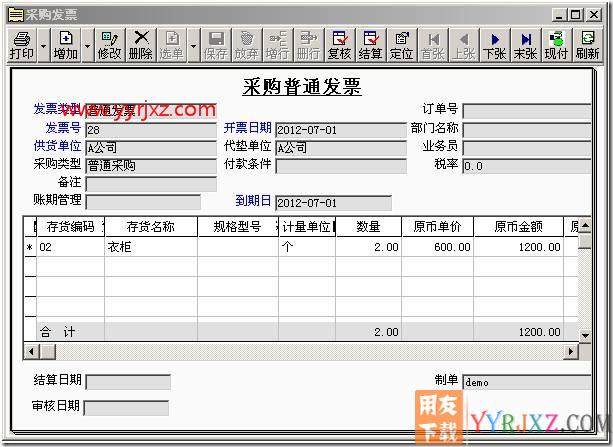Click the horizontal scrollbar thumb
The height and width of the screenshot is (447, 613).
pos(47,351)
